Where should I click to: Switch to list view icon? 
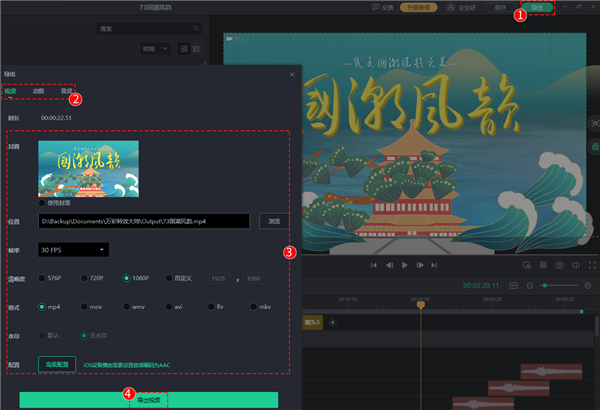(x=195, y=48)
